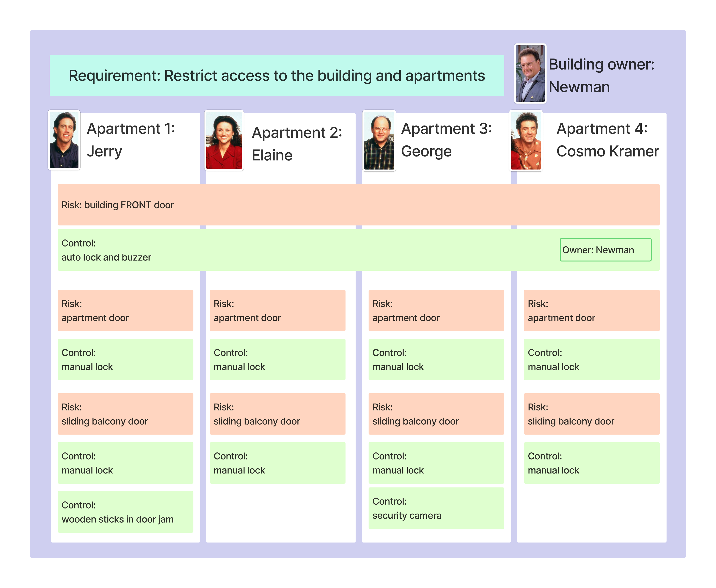
Task: Click the 'Apartment 2: Elaine' title
Action: pos(297,144)
